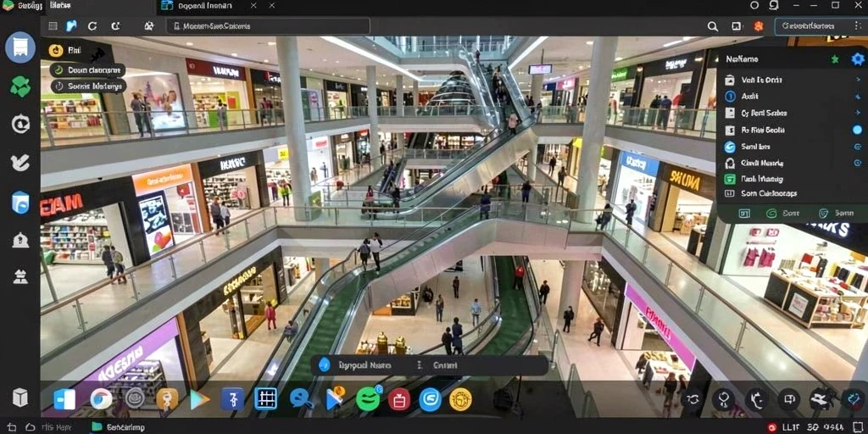Click the blue bird-shaped toolbar icon
The height and width of the screenshot is (434, 868).
point(71,26)
